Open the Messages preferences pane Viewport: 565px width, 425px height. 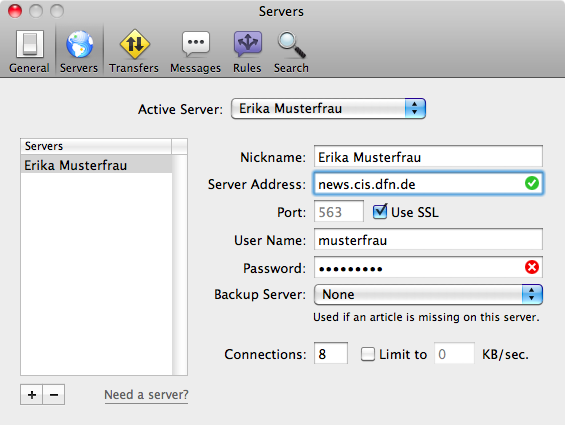click(195, 52)
